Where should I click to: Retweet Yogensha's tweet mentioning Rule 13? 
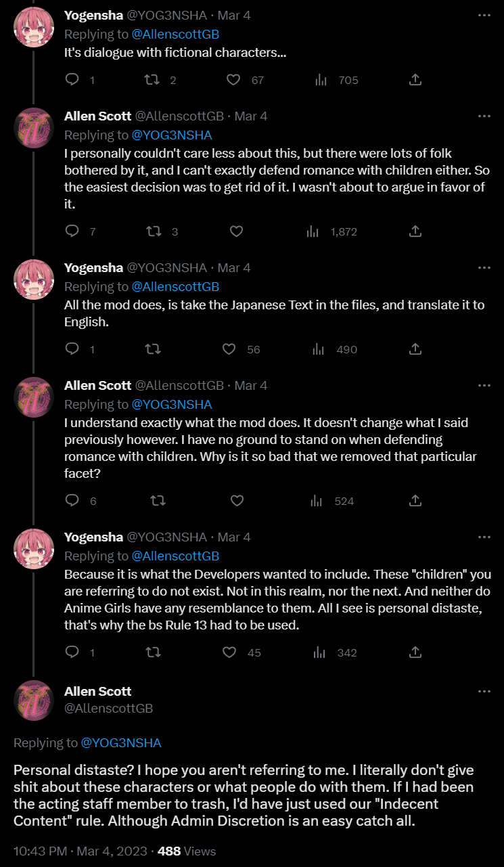click(154, 652)
